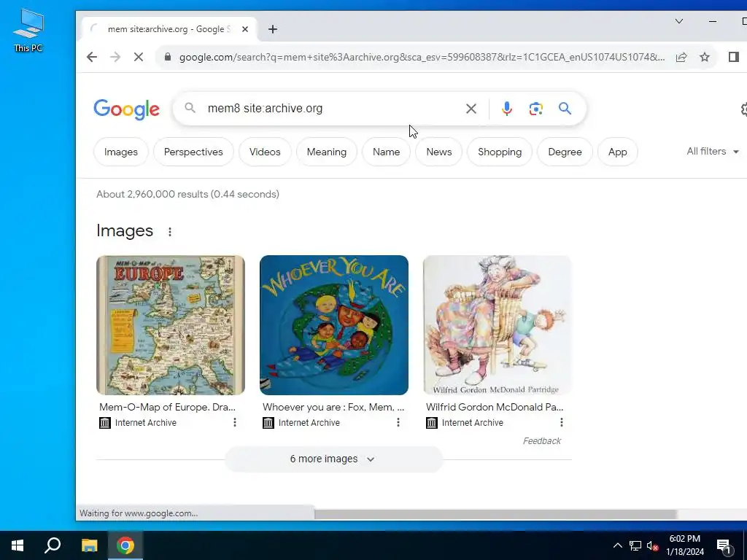The height and width of the screenshot is (560, 747).
Task: Open the taskbar clock and date
Action: click(x=684, y=545)
